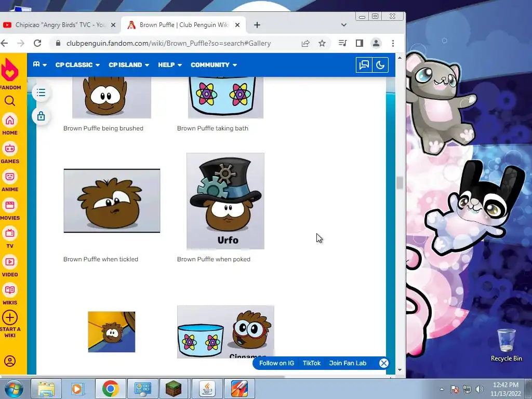The height and width of the screenshot is (399, 532).
Task: Toggle Chrome side panel icon
Action: click(x=360, y=43)
